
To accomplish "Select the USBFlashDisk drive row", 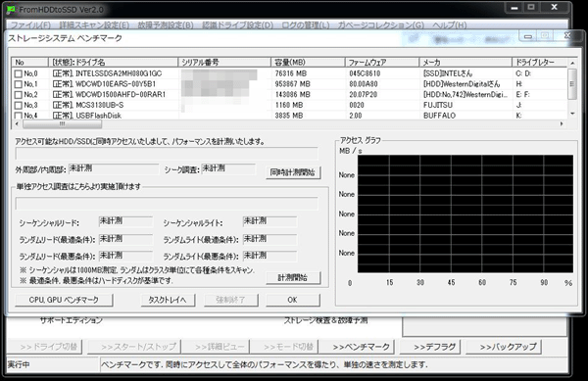I will pos(289,116).
